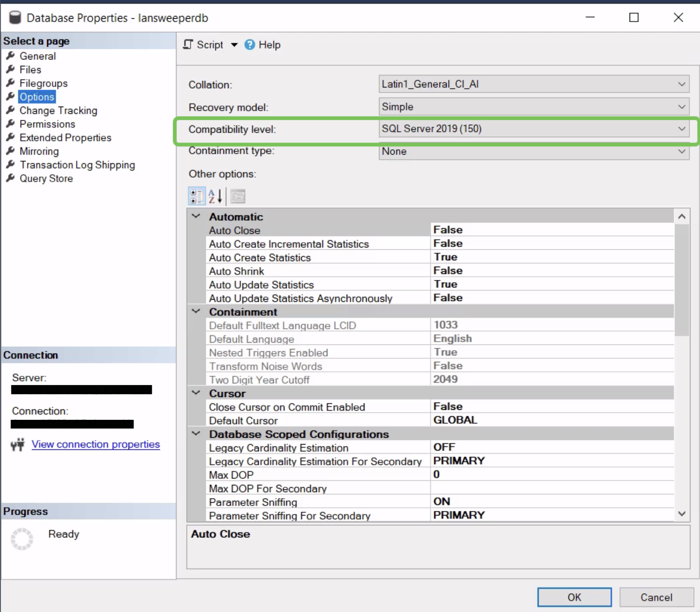The height and width of the screenshot is (612, 700).
Task: Select Legacy Cardinality Estimation value OFF
Action: pos(444,447)
